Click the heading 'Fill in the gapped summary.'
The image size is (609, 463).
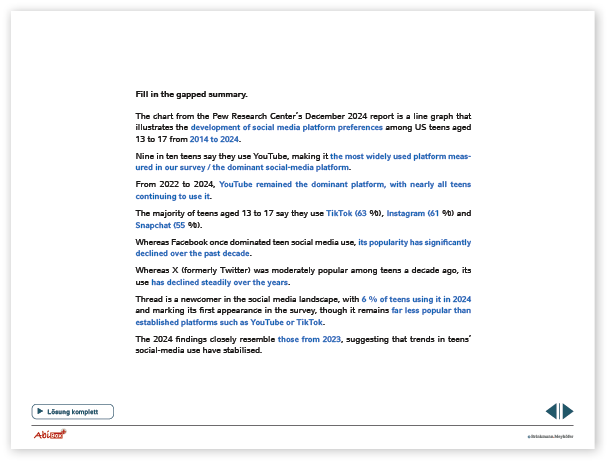191,94
